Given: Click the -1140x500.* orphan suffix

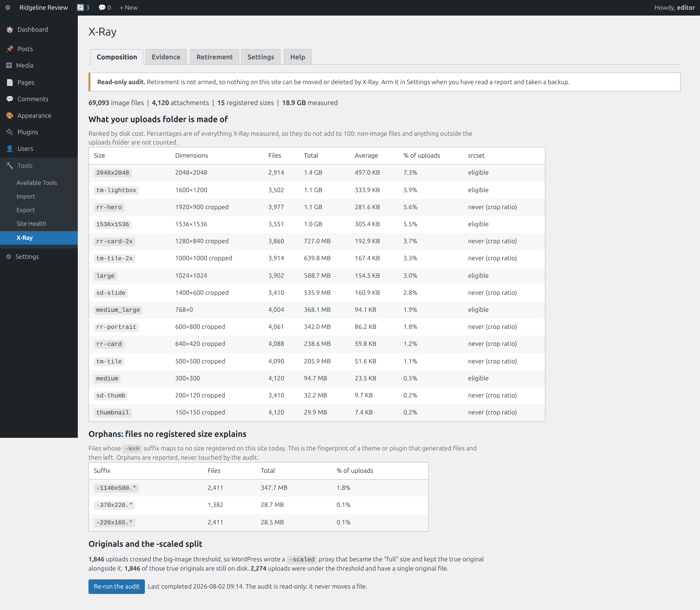Looking at the screenshot, I should (x=116, y=488).
